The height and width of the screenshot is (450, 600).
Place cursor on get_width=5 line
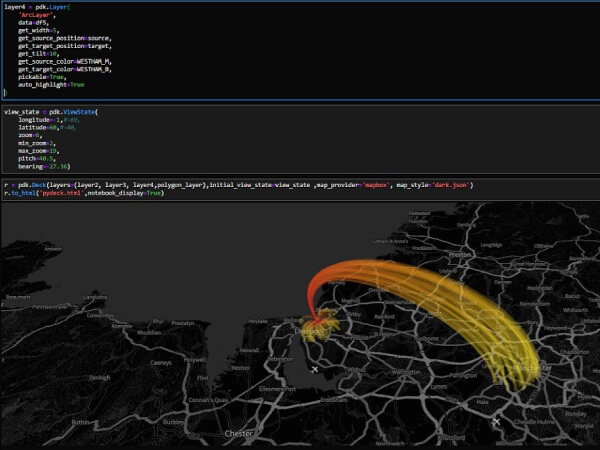point(39,30)
